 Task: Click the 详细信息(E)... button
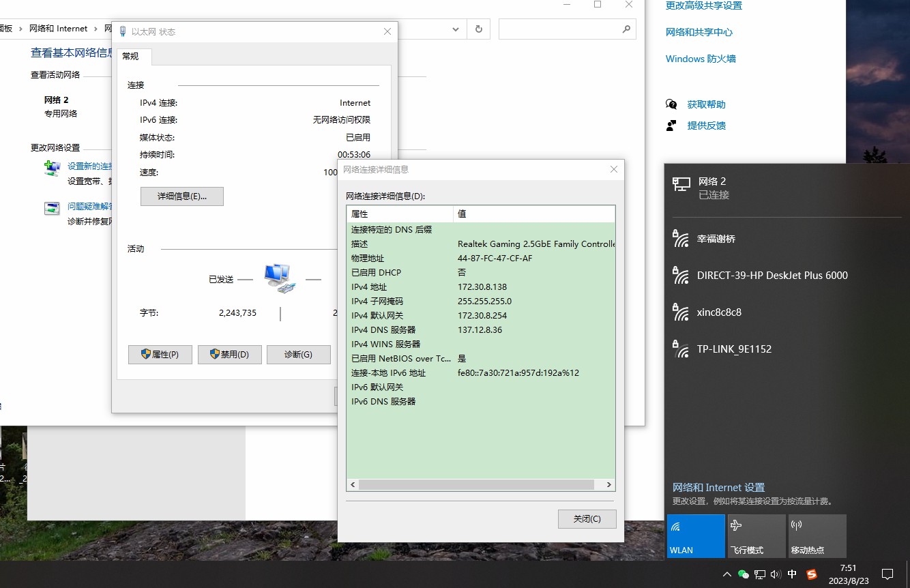tap(181, 196)
